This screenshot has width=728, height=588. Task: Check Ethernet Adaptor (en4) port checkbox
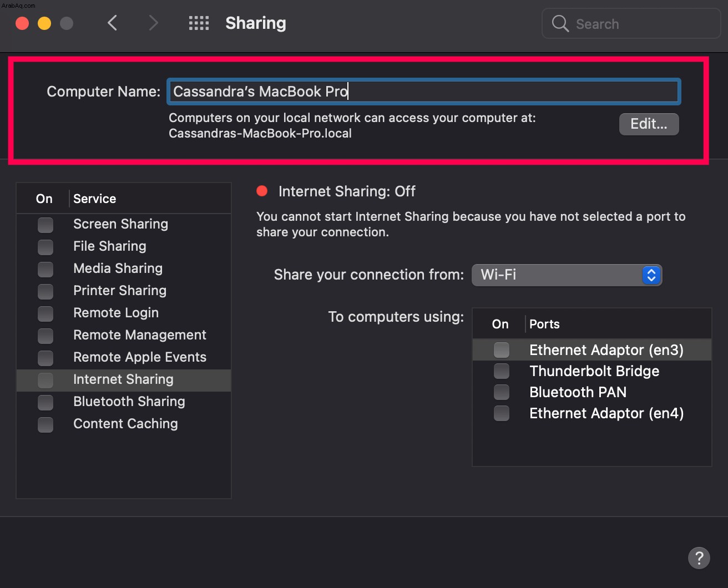(x=502, y=413)
